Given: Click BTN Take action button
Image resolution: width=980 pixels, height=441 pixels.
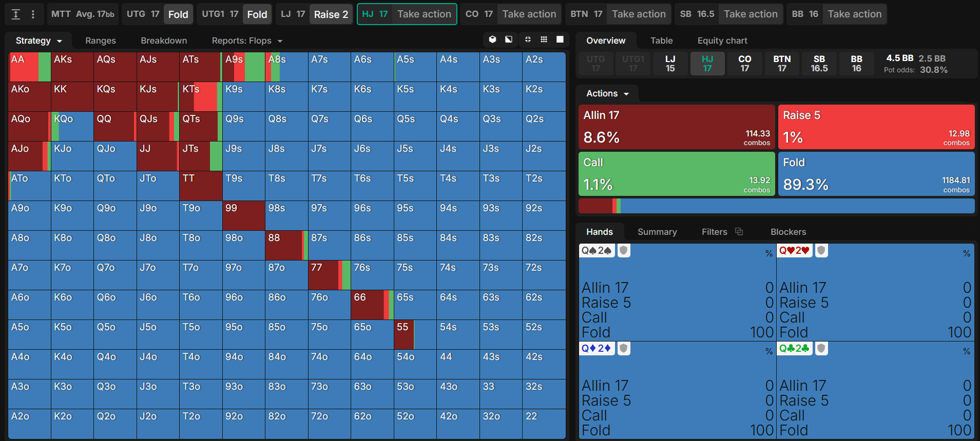Looking at the screenshot, I should (639, 14).
